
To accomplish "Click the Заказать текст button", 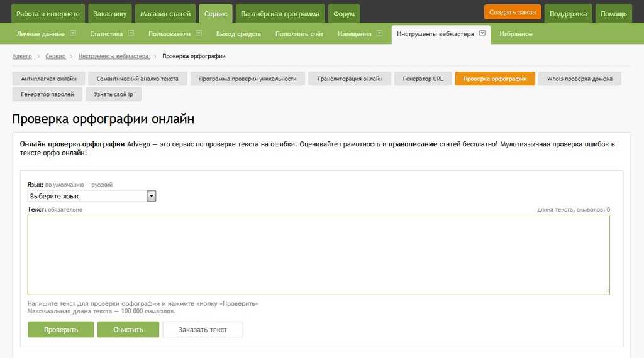I will click(203, 330).
